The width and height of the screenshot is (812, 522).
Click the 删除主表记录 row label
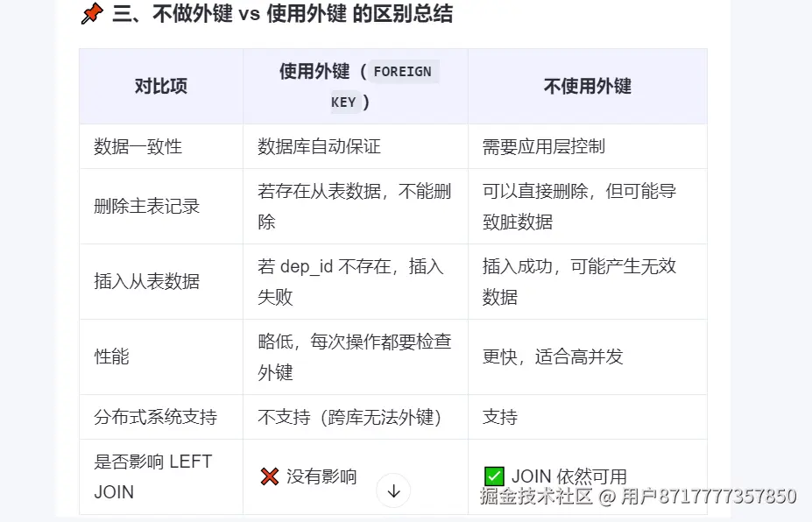point(146,207)
